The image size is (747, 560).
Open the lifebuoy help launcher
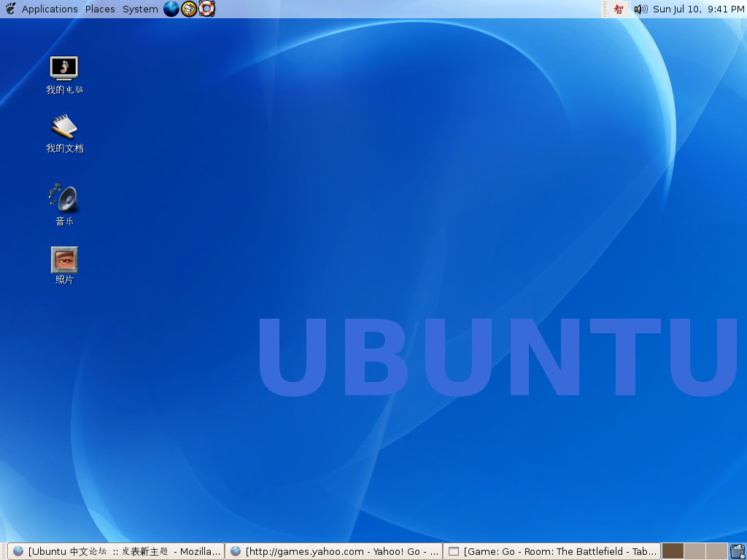[x=206, y=9]
